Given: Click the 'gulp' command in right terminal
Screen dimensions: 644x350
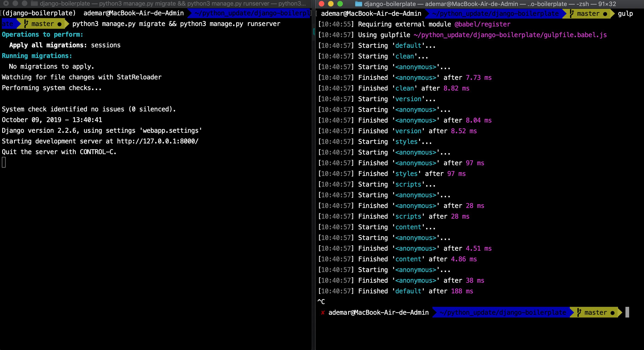Looking at the screenshot, I should point(625,13).
